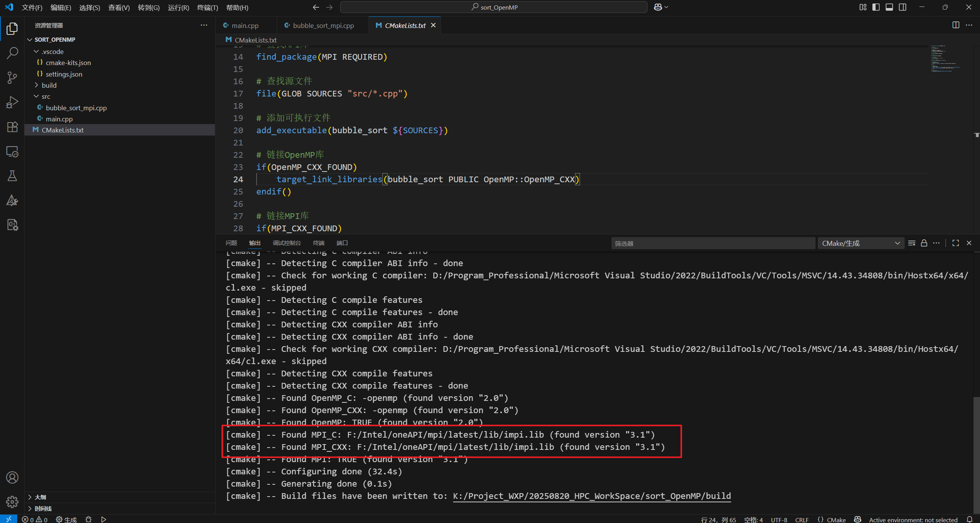The width and height of the screenshot is (980, 523).
Task: Collapse the src folder
Action: pos(36,96)
